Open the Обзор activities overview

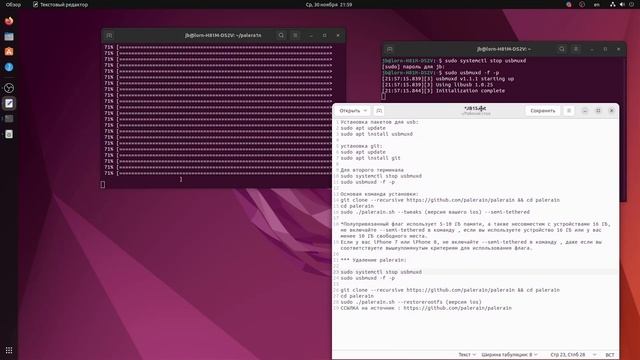pos(13,4)
